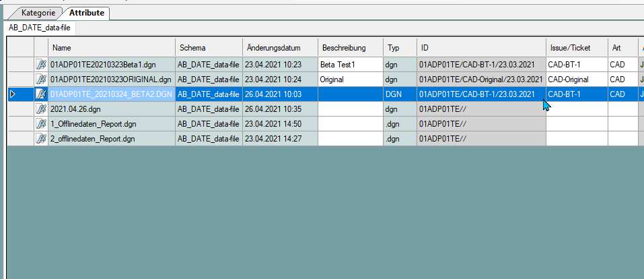644x279 pixels.
Task: Click the Typ column header
Action: pyautogui.click(x=400, y=48)
